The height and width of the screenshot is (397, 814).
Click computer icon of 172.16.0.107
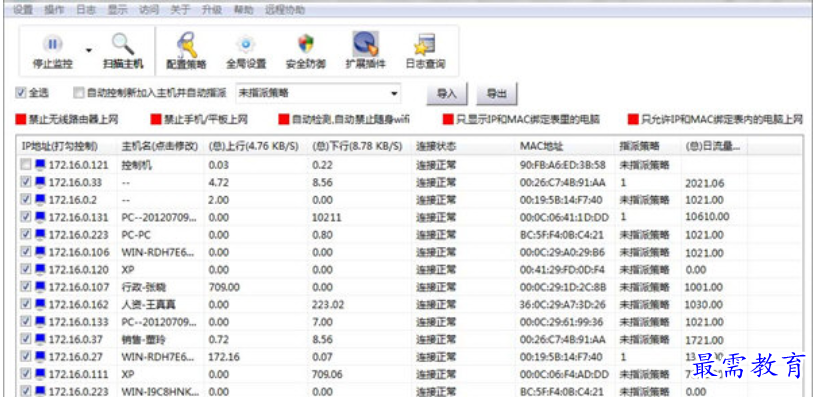(40, 287)
